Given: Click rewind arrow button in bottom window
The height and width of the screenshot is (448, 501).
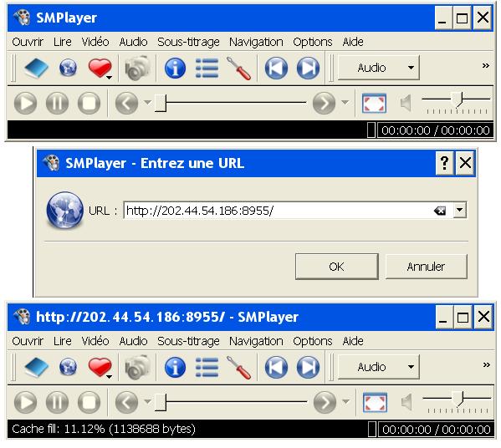Looking at the screenshot, I should (x=126, y=402).
